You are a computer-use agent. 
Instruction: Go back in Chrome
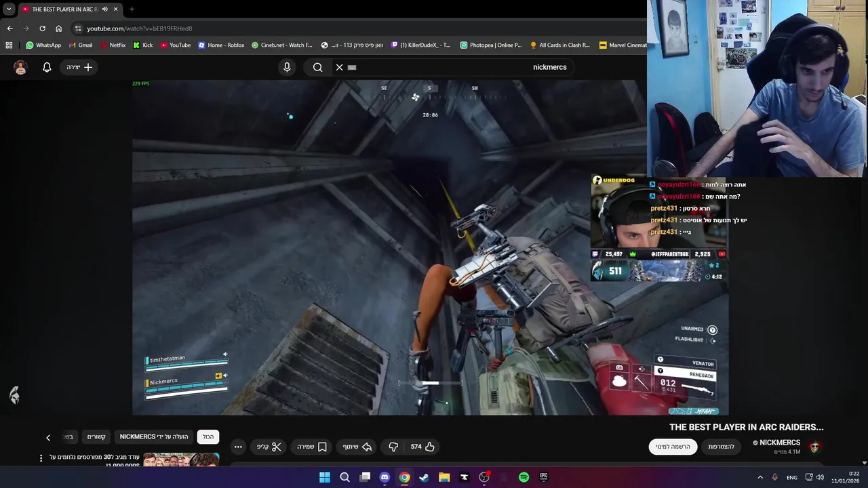[x=9, y=28]
